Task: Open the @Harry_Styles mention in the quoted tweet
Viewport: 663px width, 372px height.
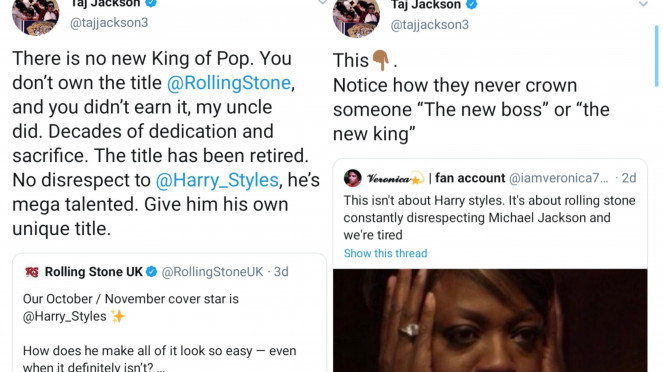Action: click(65, 316)
